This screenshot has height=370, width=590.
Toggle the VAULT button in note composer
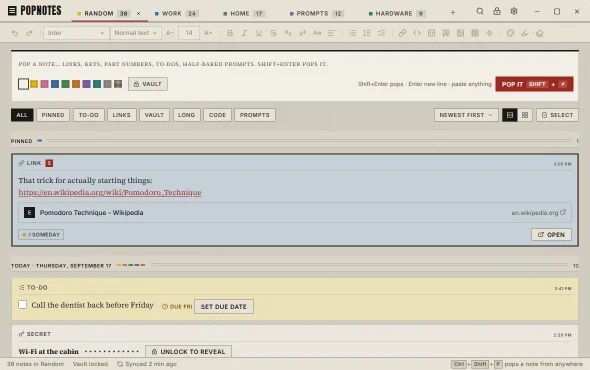(x=148, y=84)
